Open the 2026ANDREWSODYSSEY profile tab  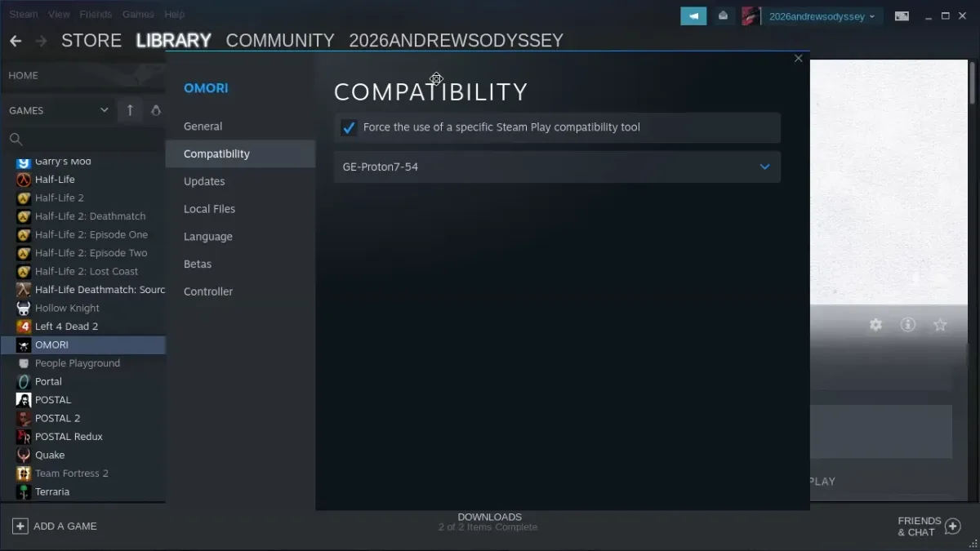pos(456,41)
